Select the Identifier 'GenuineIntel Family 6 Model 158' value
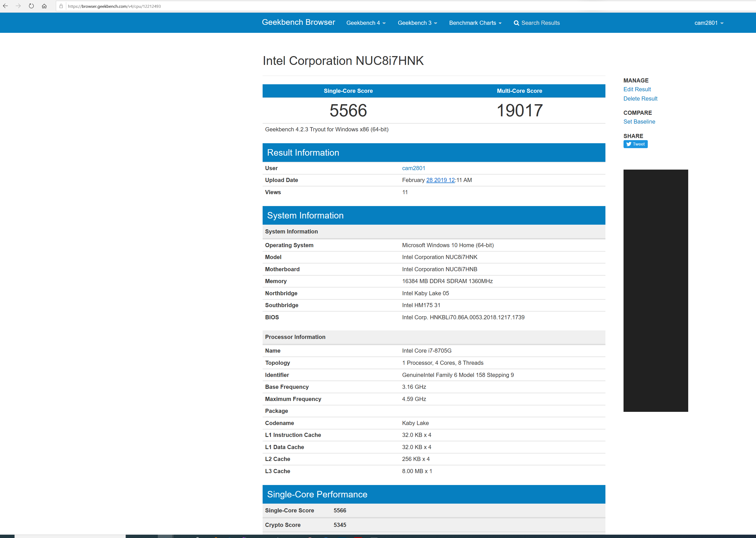 click(458, 375)
